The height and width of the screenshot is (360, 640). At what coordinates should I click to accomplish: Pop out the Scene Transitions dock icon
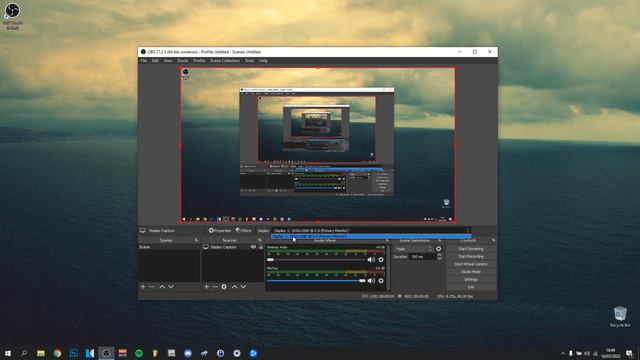click(440, 240)
